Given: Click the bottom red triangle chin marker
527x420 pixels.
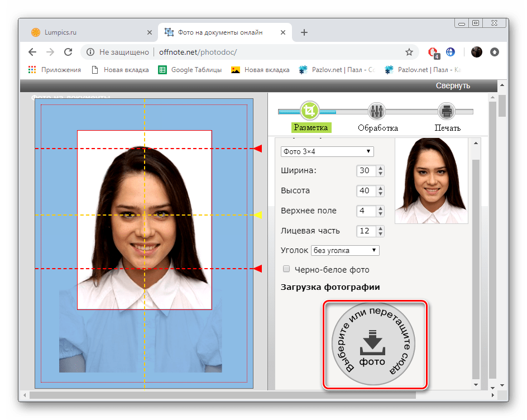Looking at the screenshot, I should (257, 269).
